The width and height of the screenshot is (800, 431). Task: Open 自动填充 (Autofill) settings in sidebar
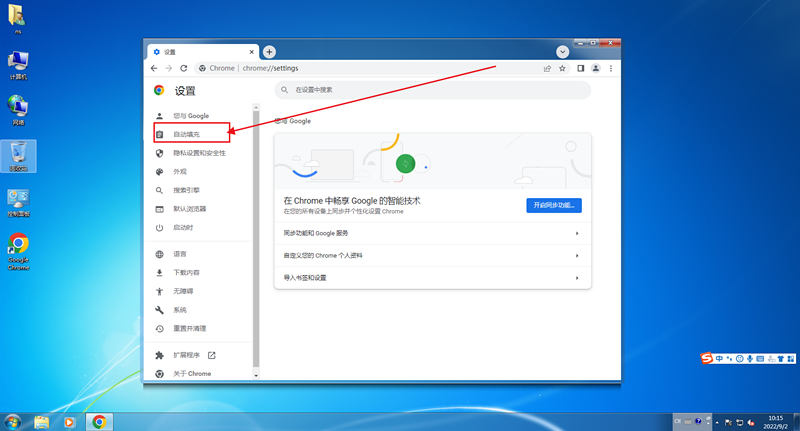(187, 134)
